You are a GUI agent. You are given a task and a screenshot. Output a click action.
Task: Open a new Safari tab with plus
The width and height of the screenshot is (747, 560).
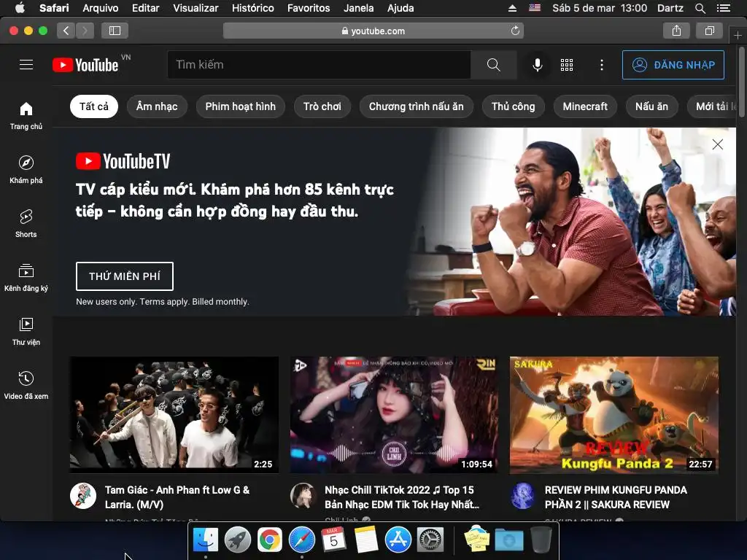coord(738,35)
